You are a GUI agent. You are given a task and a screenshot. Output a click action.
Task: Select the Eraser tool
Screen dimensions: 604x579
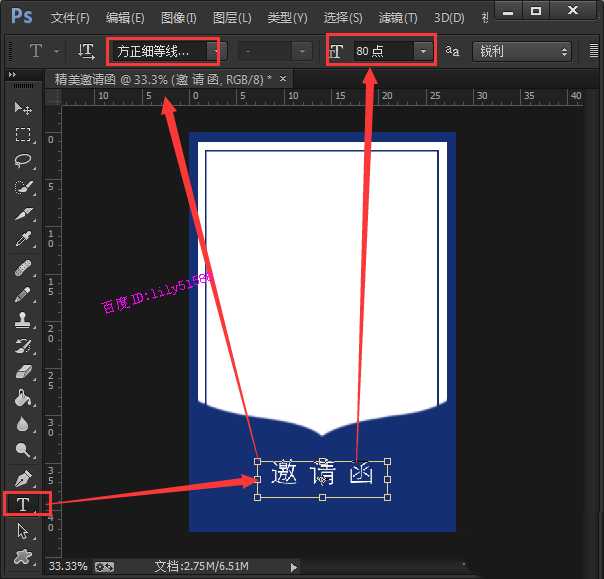23,373
